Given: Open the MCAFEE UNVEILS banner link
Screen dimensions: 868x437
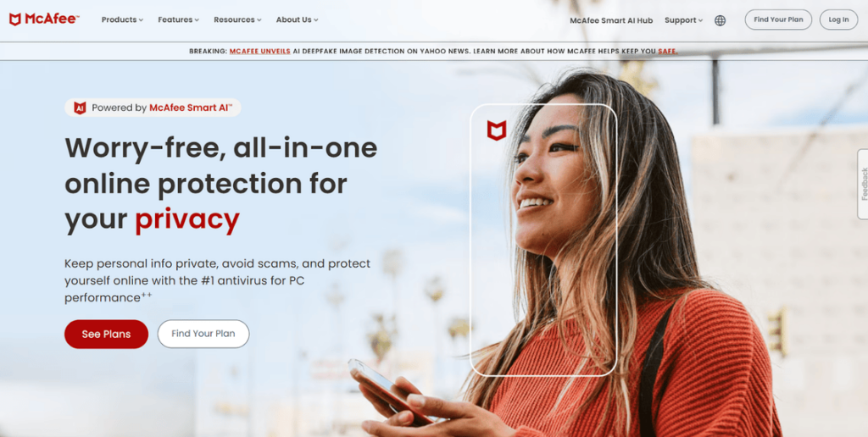Looking at the screenshot, I should point(259,52).
